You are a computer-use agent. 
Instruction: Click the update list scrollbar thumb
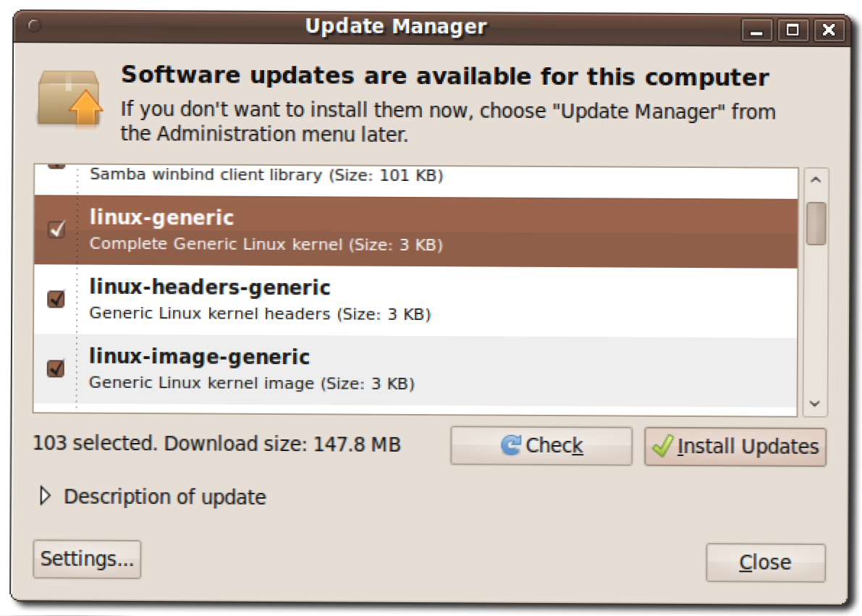tap(816, 223)
